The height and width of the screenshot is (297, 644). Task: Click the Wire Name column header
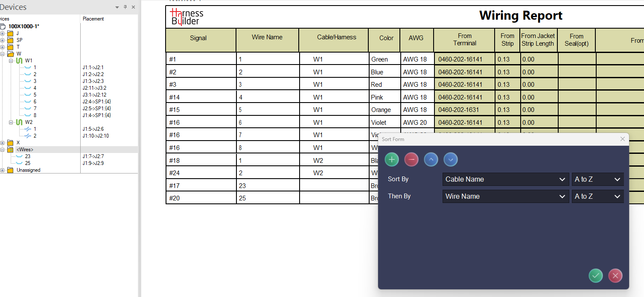(268, 40)
